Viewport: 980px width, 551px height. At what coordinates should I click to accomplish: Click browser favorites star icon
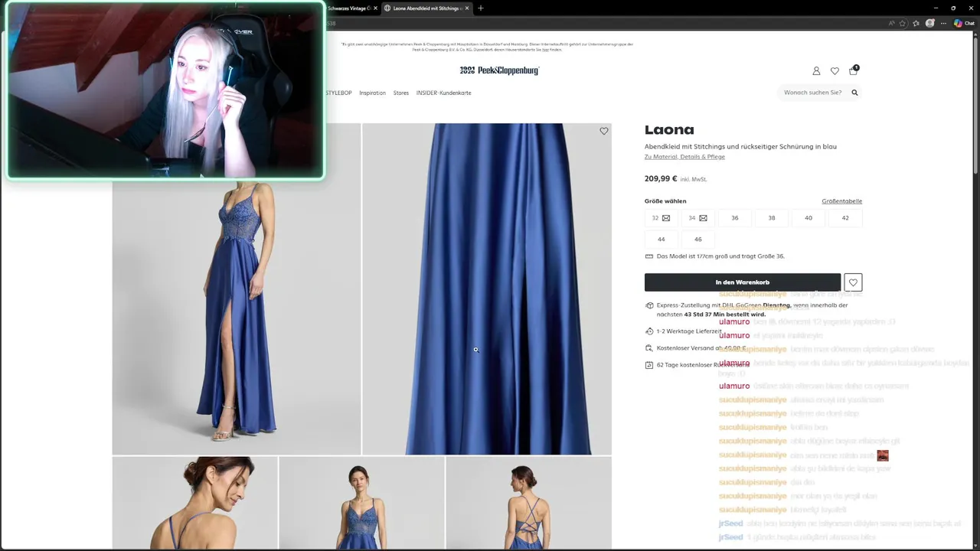pos(902,23)
